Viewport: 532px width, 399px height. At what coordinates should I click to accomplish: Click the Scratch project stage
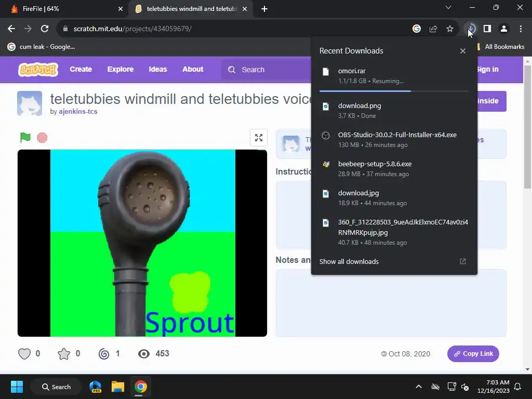pos(142,243)
